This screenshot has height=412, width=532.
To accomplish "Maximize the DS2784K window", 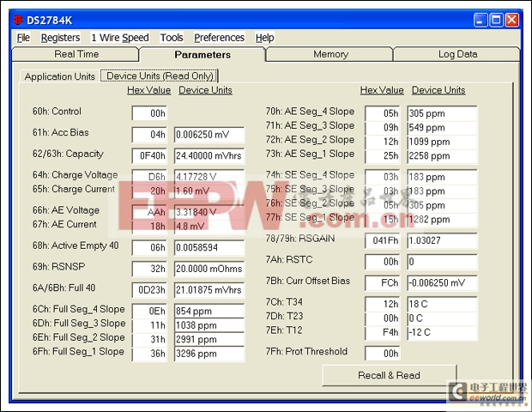I will point(496,21).
